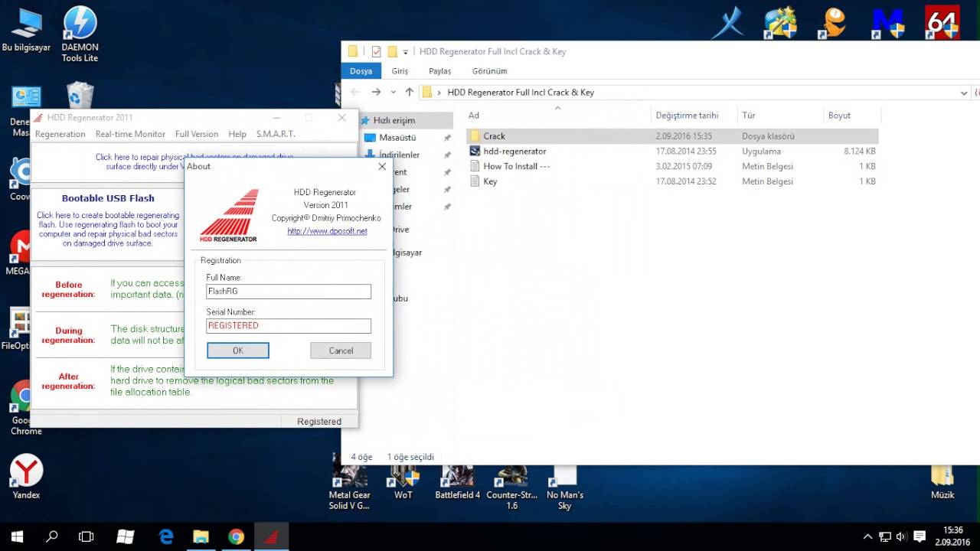
Task: Click OK in About dialog
Action: click(238, 350)
